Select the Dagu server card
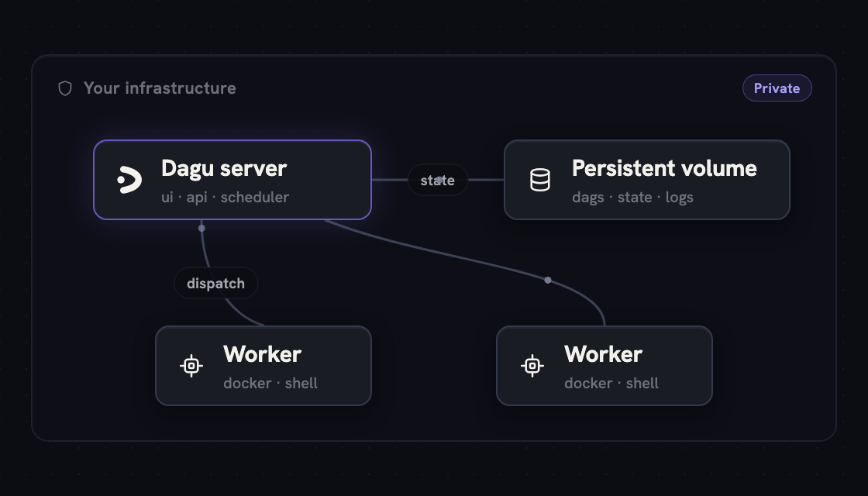Image resolution: width=868 pixels, height=496 pixels. tap(232, 180)
